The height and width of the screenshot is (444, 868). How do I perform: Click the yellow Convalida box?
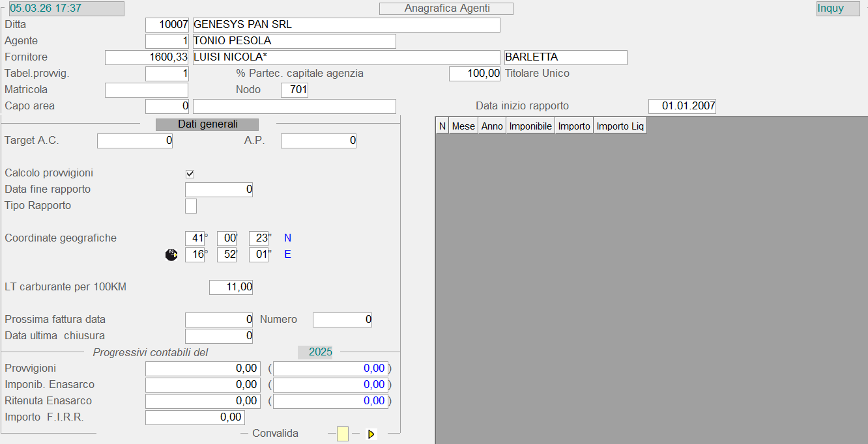click(343, 434)
